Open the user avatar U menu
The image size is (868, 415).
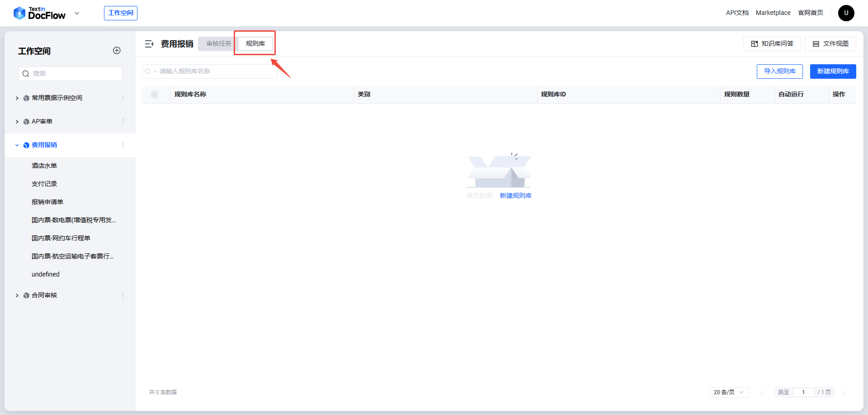click(x=846, y=13)
